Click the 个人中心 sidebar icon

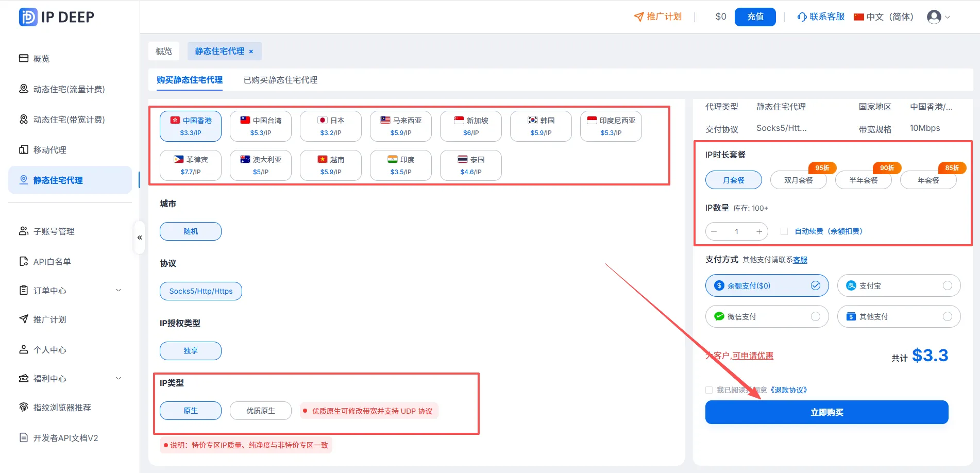(x=24, y=349)
